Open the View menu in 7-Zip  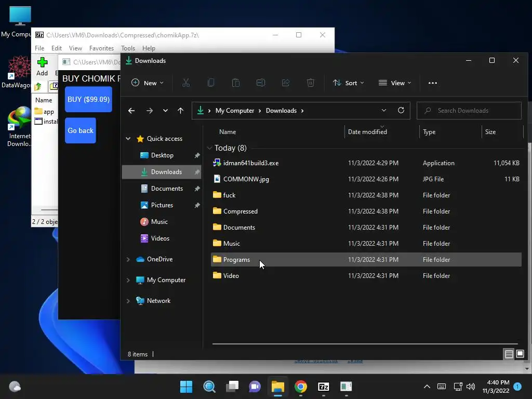click(x=75, y=48)
